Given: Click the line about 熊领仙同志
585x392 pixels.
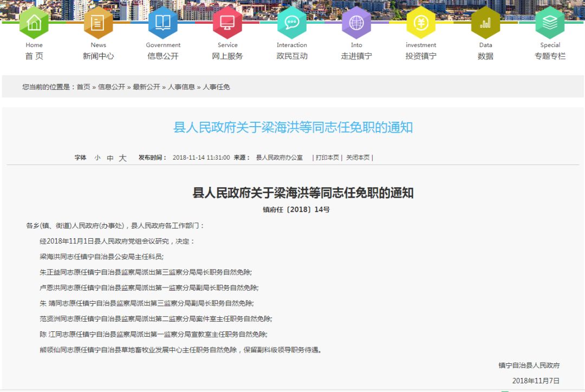Looking at the screenshot, I should (x=181, y=350).
